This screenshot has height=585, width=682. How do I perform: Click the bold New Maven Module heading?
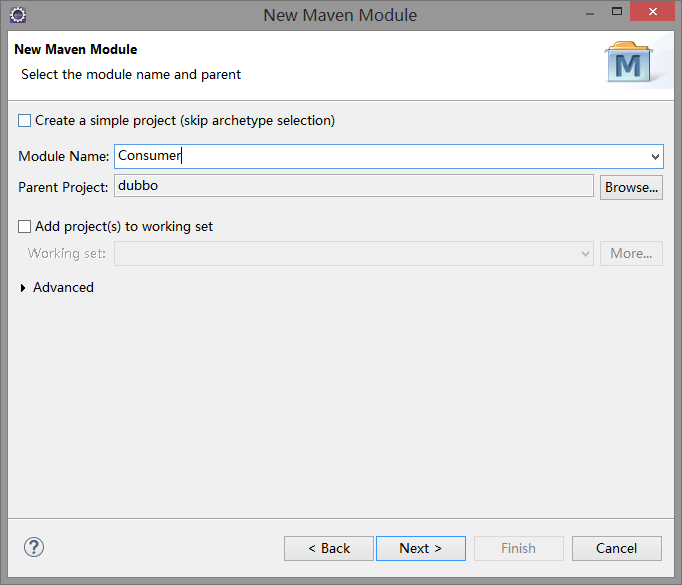coord(76,50)
